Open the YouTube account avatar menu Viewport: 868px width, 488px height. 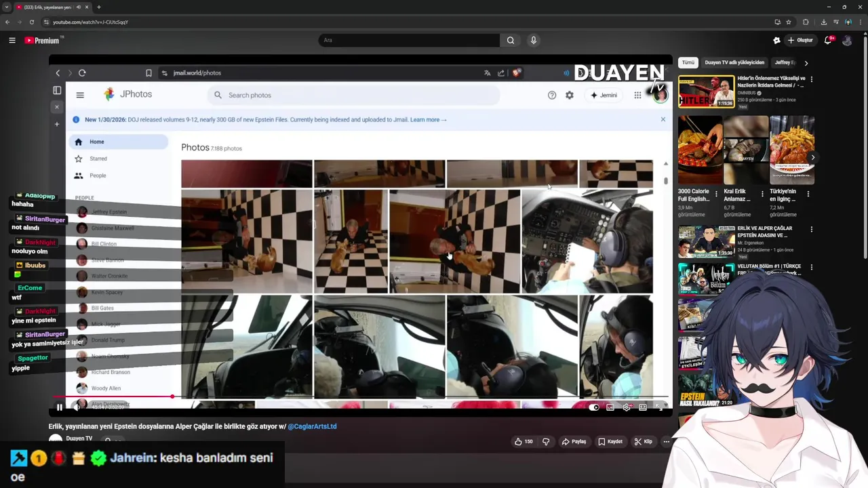(x=847, y=40)
